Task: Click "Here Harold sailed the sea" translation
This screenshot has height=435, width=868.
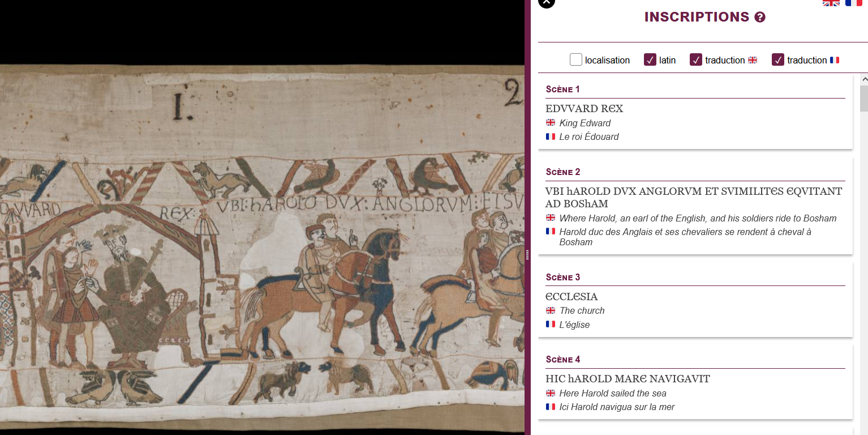Action: click(x=613, y=393)
